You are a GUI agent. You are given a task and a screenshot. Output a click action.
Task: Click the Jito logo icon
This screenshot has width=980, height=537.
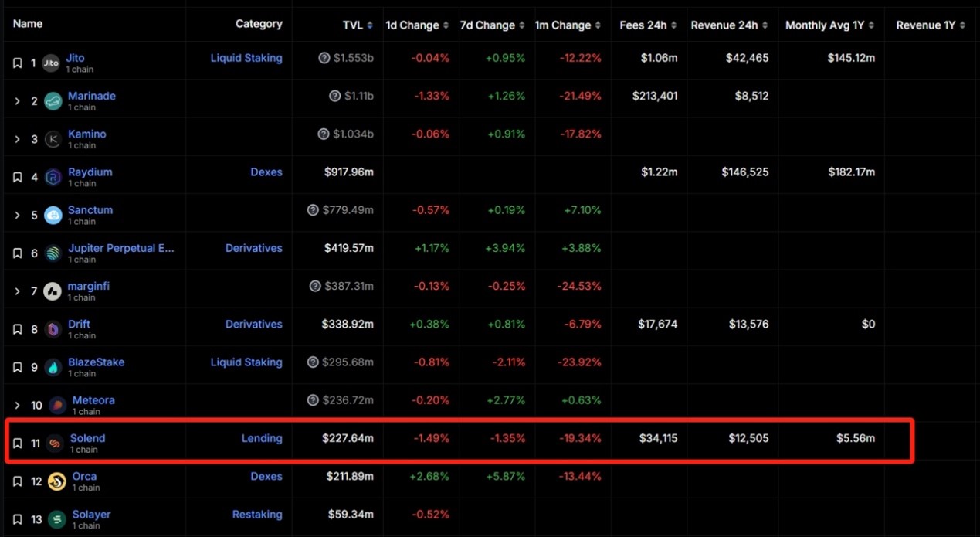tap(51, 63)
